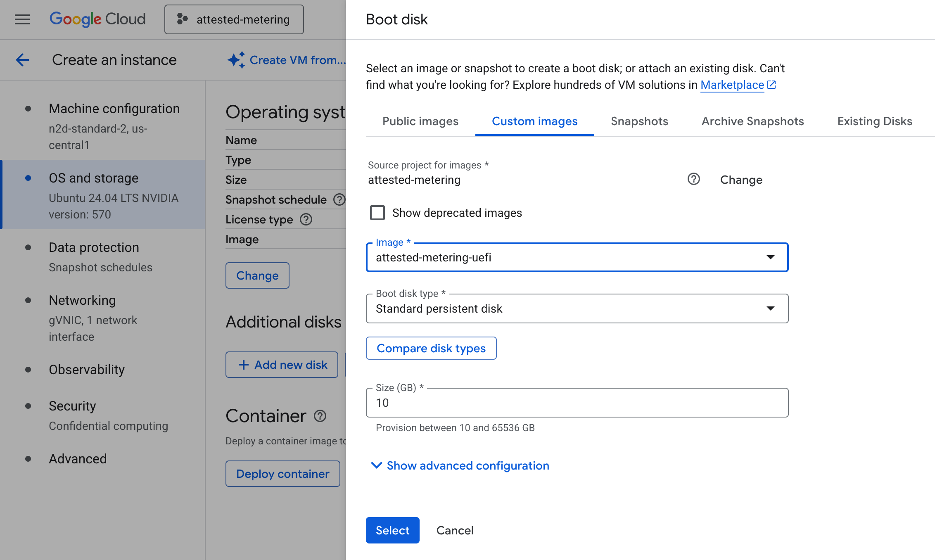Image resolution: width=935 pixels, height=560 pixels.
Task: Go back using the arrow icon
Action: coord(22,60)
